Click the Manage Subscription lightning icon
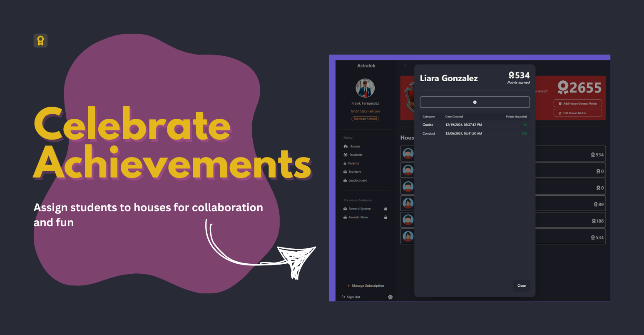 349,286
